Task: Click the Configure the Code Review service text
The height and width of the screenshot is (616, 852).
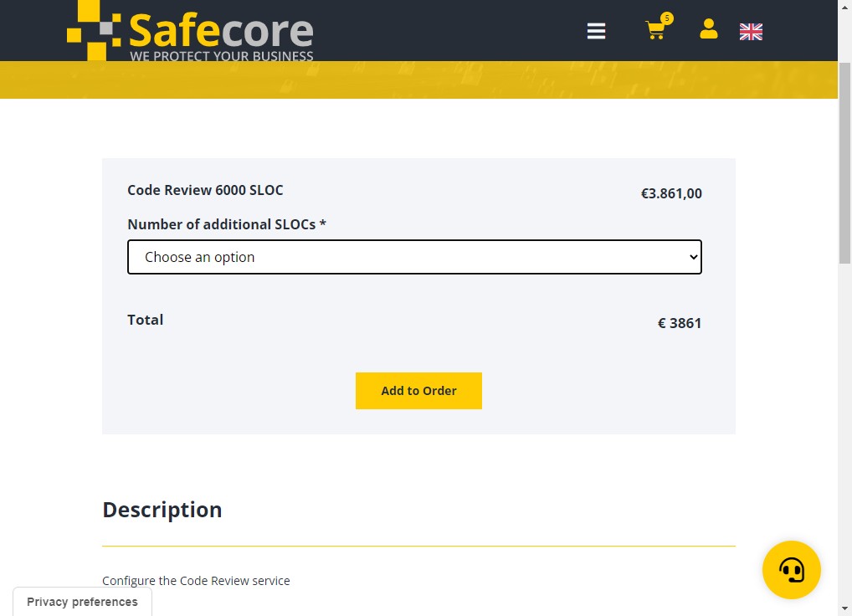Action: pyautogui.click(x=196, y=581)
